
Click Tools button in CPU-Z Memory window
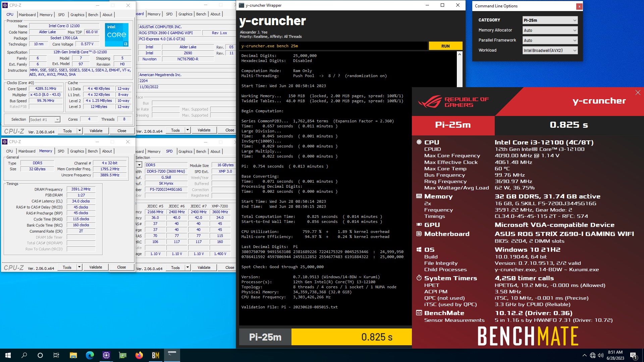(x=67, y=267)
